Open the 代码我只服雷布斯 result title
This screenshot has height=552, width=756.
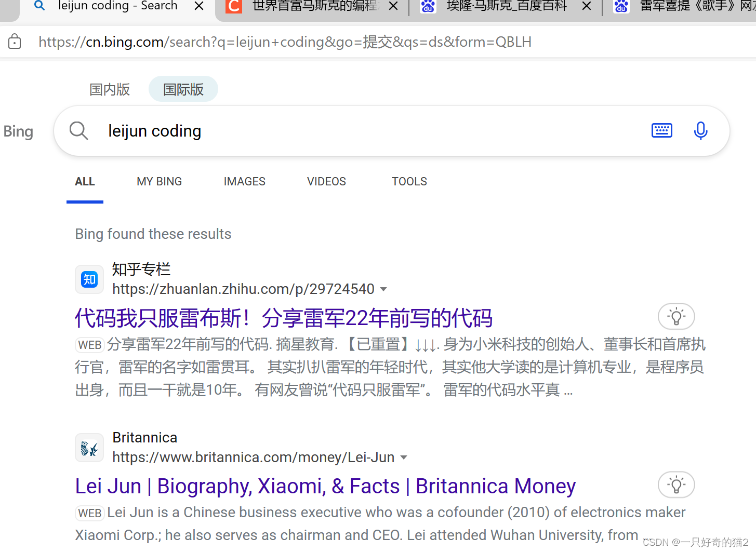coord(284,318)
